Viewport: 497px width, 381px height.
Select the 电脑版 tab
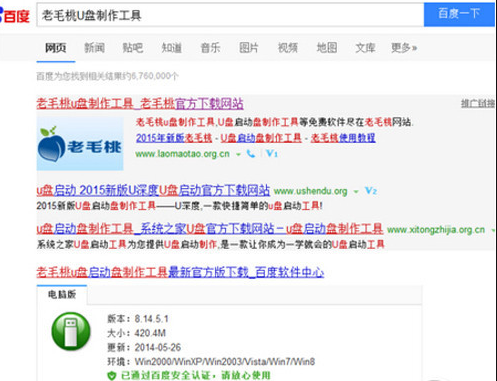62,295
